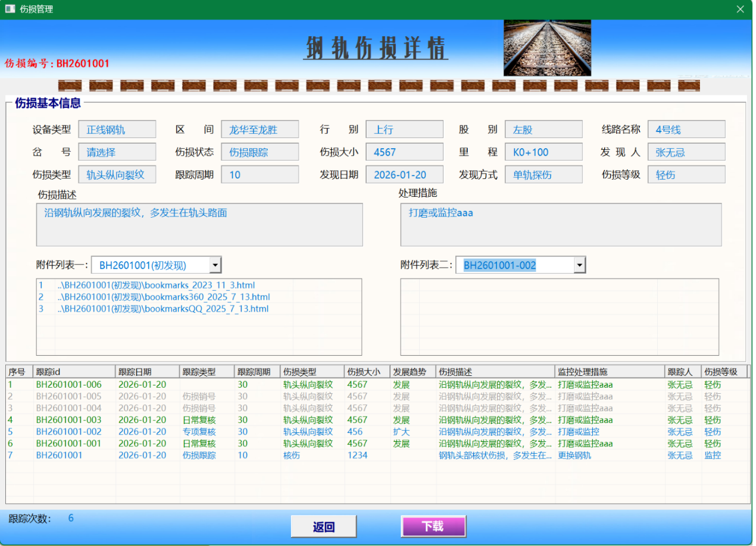Close the 伤损管理 window

(x=740, y=9)
